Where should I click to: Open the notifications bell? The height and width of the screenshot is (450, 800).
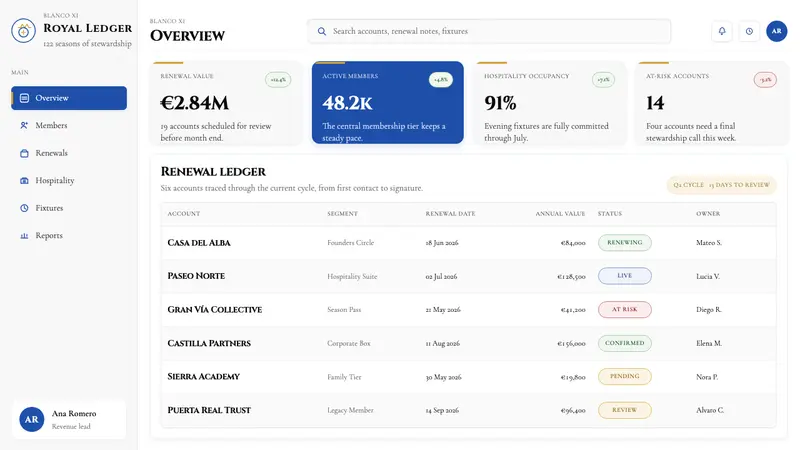tap(722, 31)
